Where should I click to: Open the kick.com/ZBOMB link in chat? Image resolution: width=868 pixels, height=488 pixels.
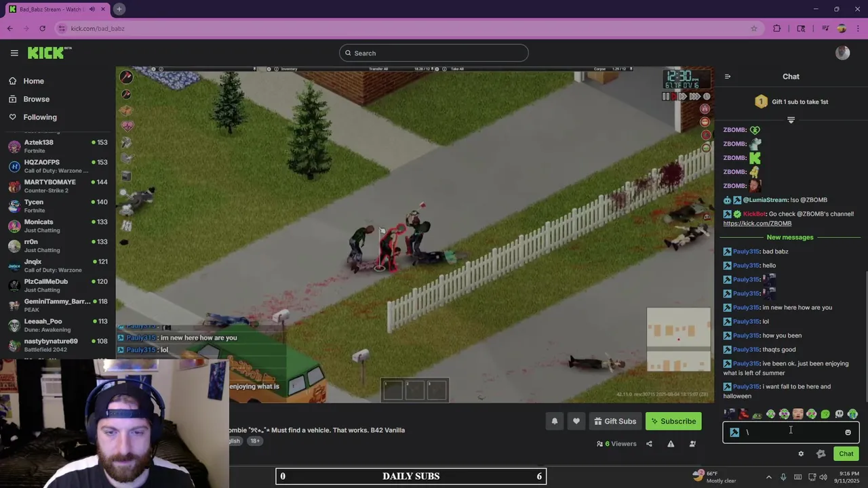coord(757,224)
